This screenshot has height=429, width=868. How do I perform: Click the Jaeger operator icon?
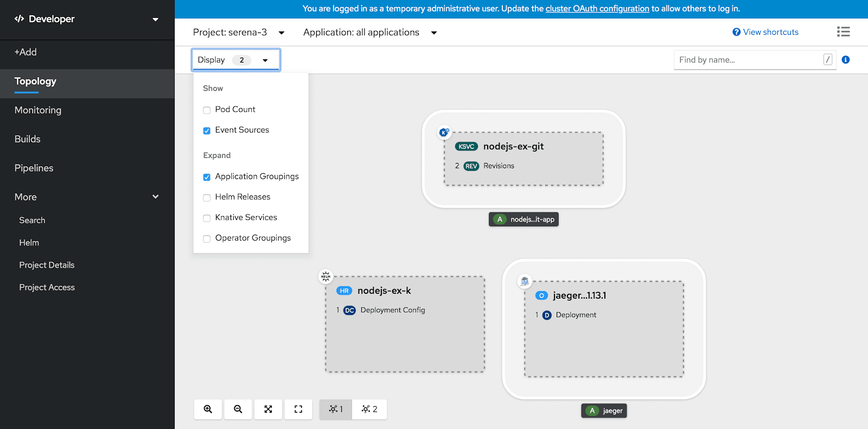(525, 281)
